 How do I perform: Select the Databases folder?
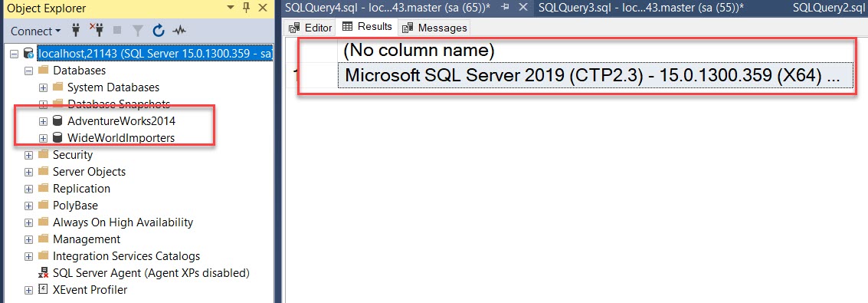pos(79,71)
